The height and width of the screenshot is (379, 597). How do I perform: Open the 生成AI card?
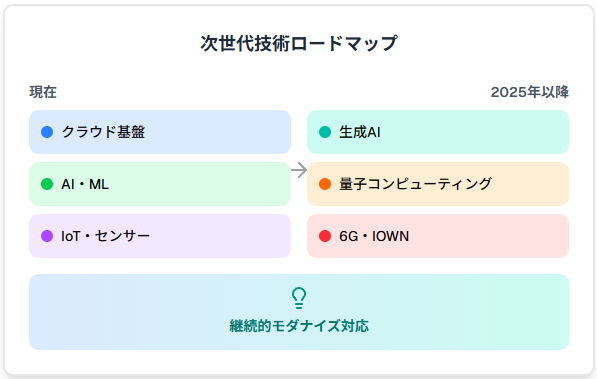[x=438, y=132]
